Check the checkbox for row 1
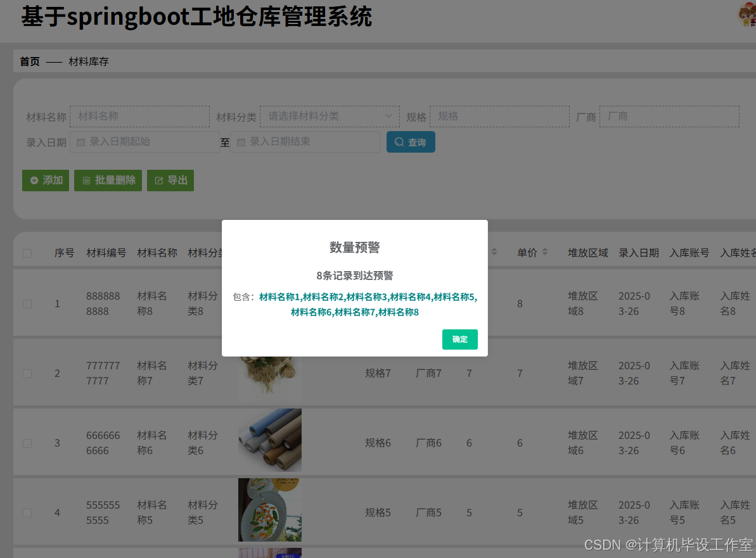This screenshot has height=558, width=756. click(27, 304)
